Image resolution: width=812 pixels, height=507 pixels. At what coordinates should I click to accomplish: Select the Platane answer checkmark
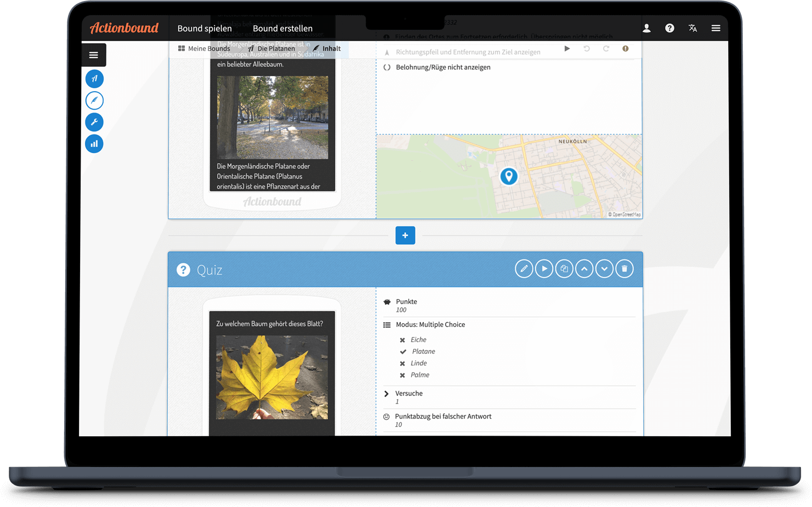(402, 351)
